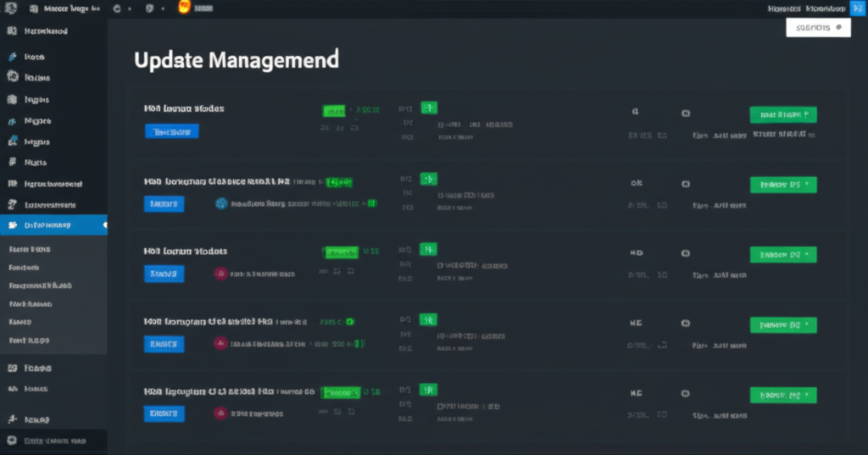Click the orange round icon in the top admin bar
868x455 pixels.
184,8
